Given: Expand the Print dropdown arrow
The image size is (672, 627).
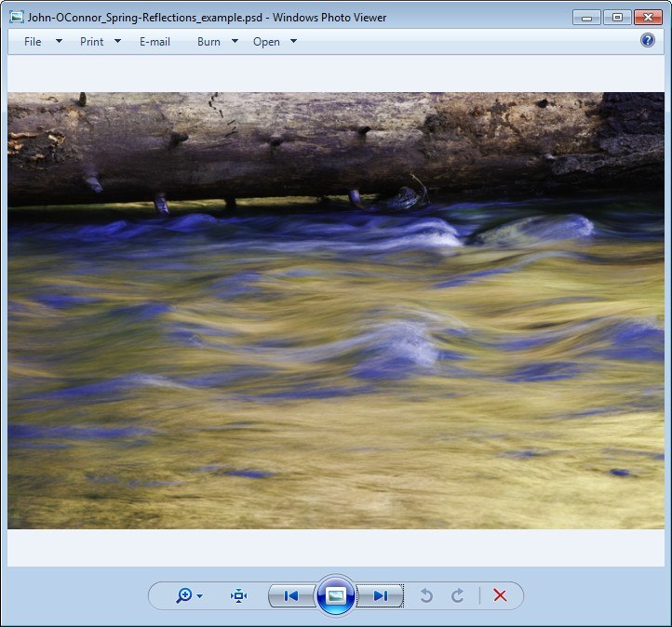Looking at the screenshot, I should (117, 41).
